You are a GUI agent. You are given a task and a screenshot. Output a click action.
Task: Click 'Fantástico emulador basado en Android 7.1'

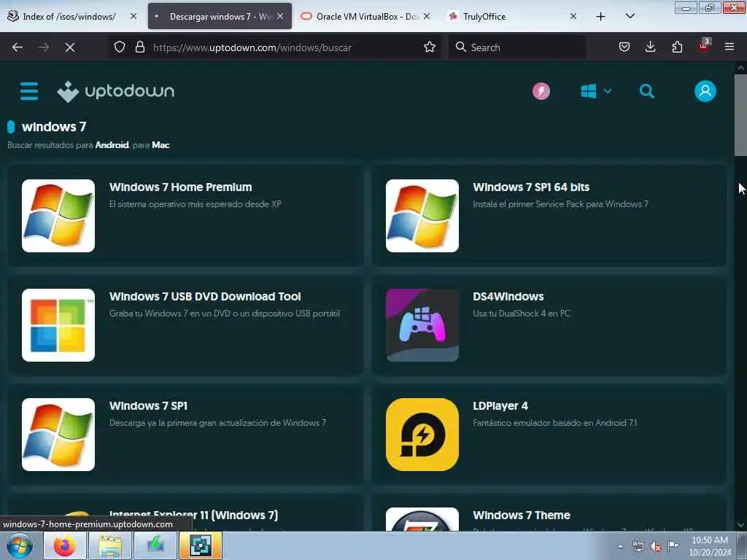[554, 423]
